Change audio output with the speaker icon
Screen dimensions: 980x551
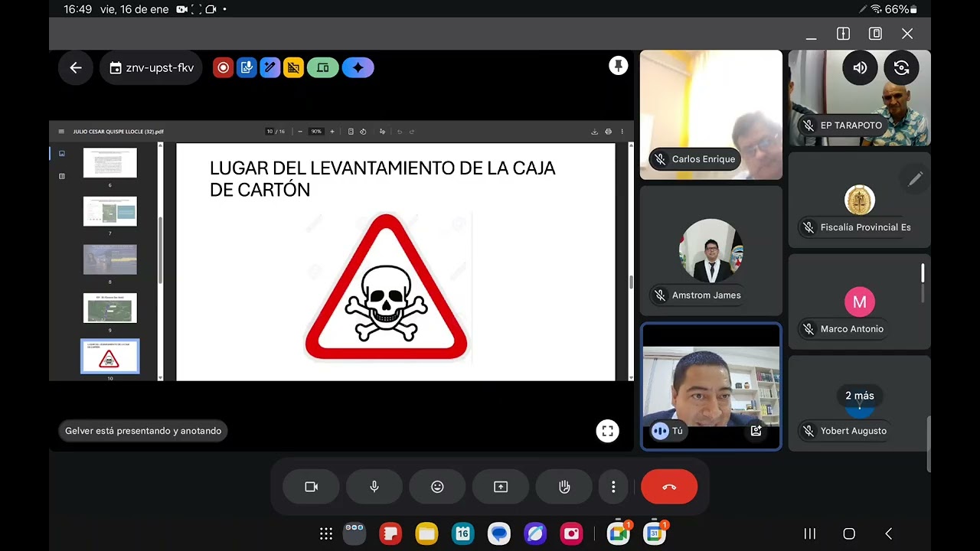click(x=860, y=68)
